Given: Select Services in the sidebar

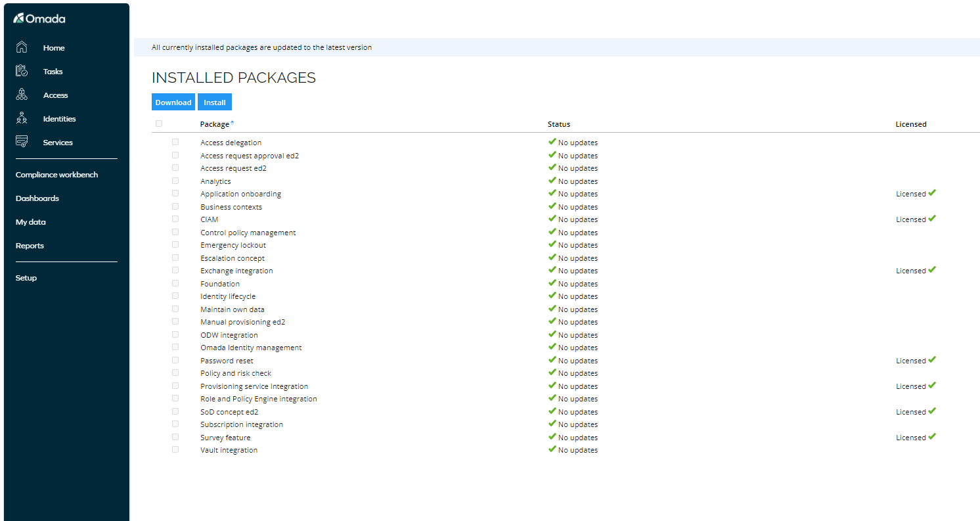Looking at the screenshot, I should point(58,143).
